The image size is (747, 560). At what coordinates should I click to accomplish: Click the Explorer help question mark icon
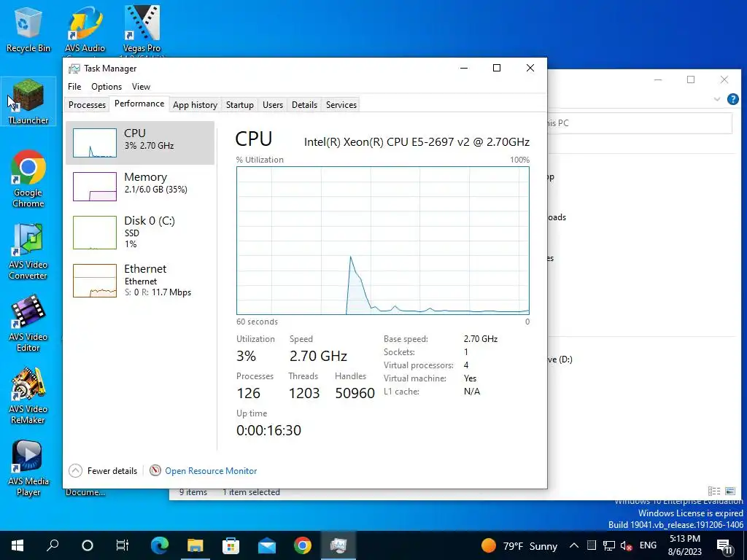tap(732, 99)
